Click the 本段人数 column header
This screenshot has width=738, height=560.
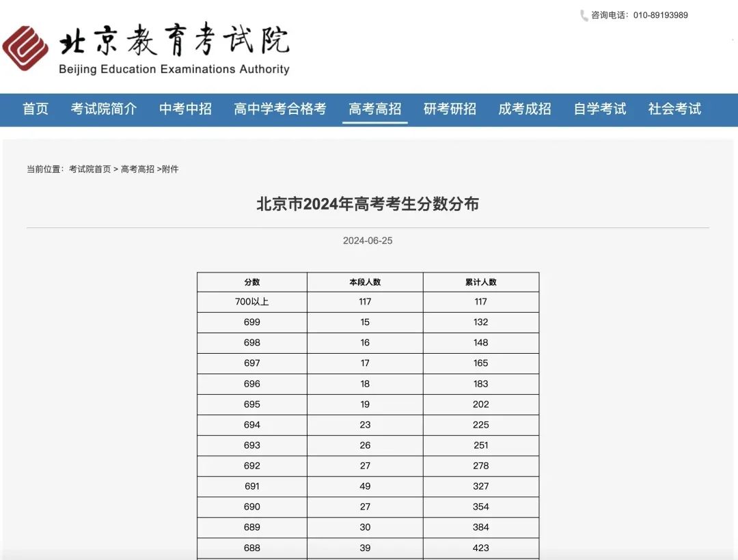[x=365, y=282]
